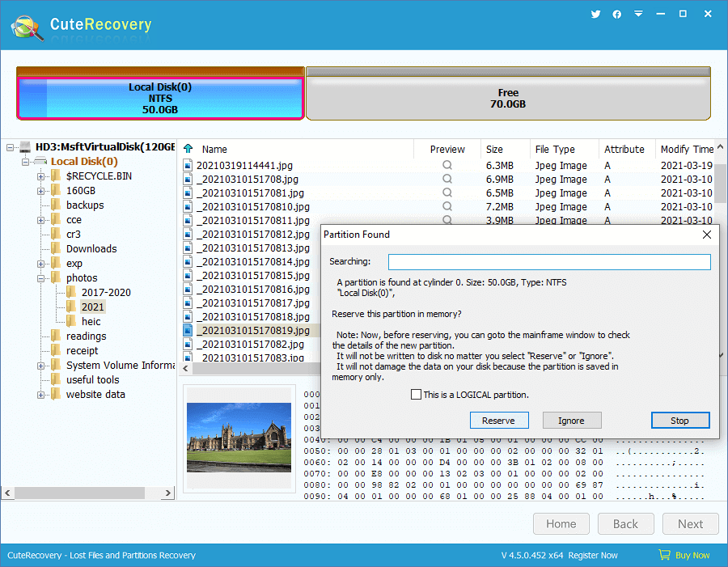
Task: Open the Twitter share icon
Action: [595, 14]
